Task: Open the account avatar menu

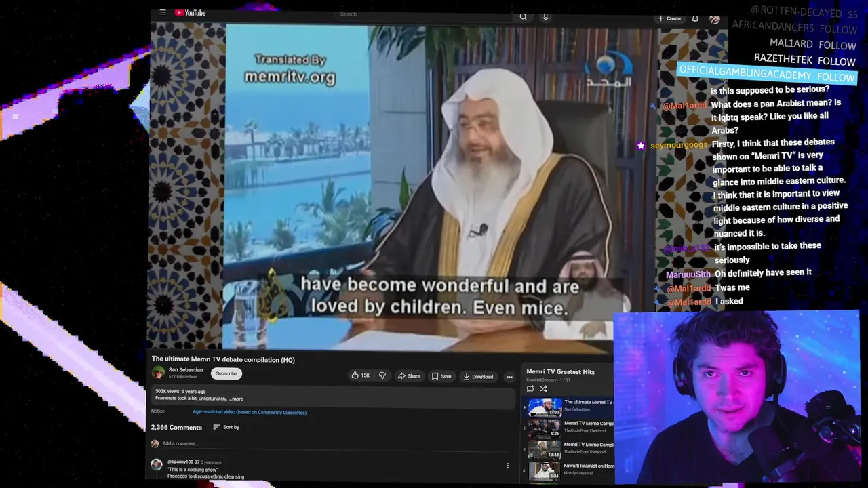Action: pos(714,19)
